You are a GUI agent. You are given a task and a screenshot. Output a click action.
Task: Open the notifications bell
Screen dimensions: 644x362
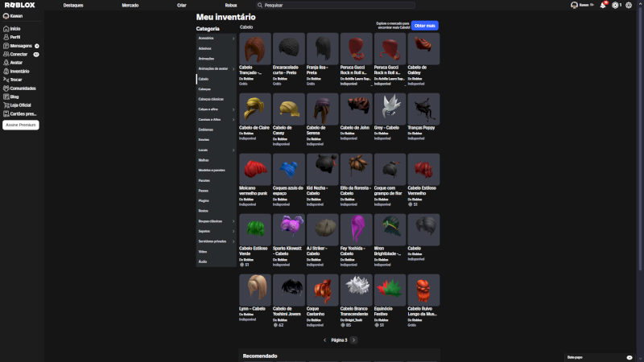603,5
